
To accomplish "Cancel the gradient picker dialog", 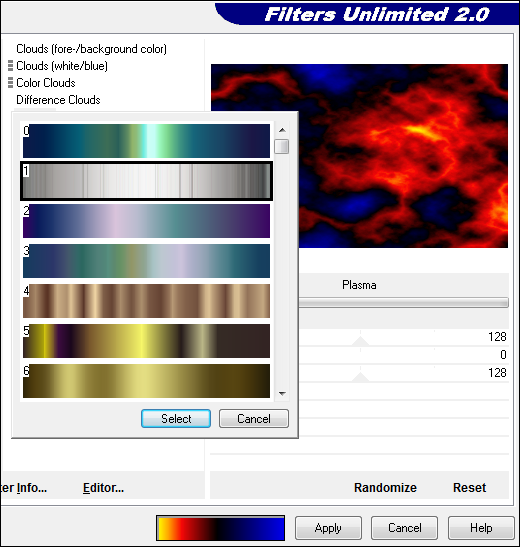I will (x=254, y=418).
